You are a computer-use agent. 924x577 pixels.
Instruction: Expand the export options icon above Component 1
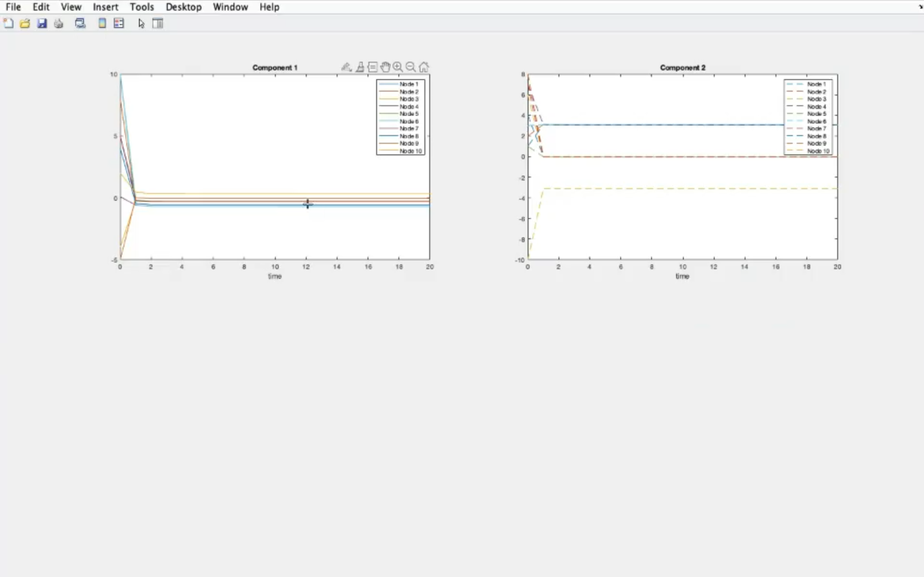(x=346, y=67)
